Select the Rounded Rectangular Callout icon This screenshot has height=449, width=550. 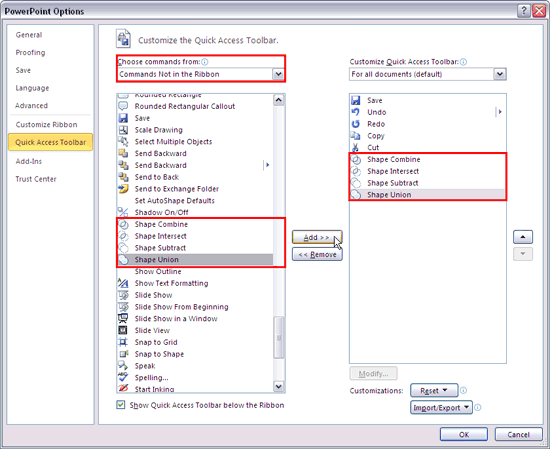[123, 106]
